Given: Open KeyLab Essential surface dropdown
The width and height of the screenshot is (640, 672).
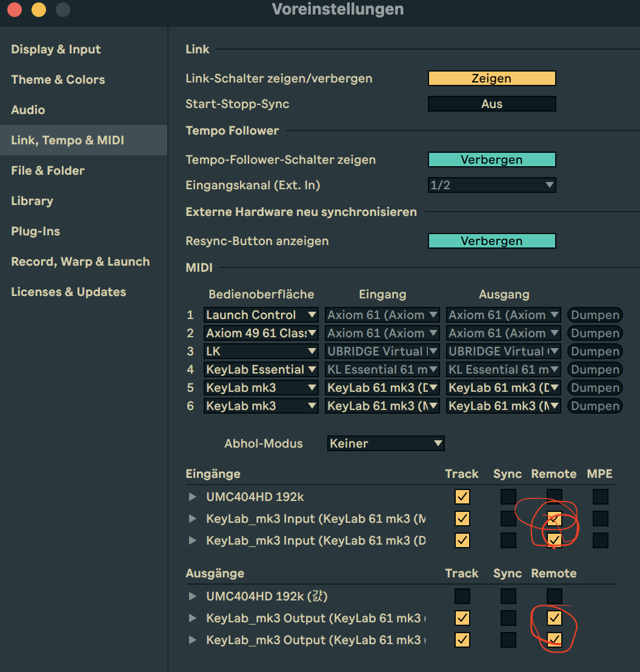Looking at the screenshot, I should pos(261,369).
